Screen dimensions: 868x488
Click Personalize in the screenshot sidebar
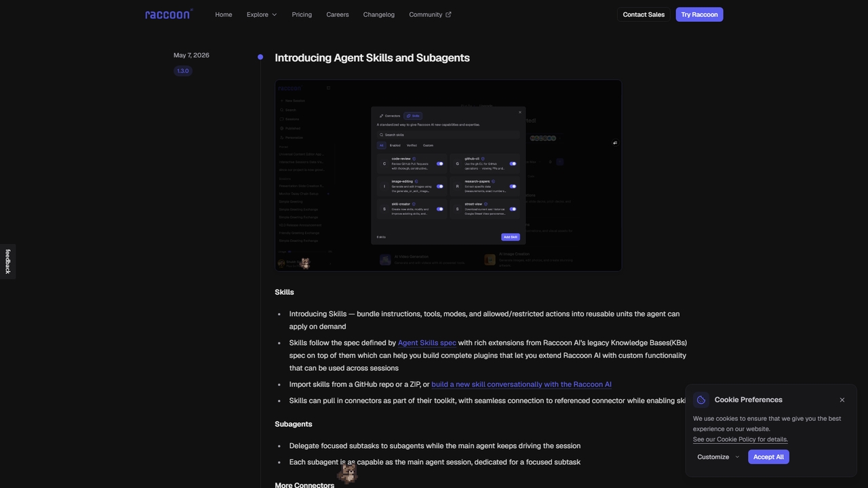pos(292,137)
